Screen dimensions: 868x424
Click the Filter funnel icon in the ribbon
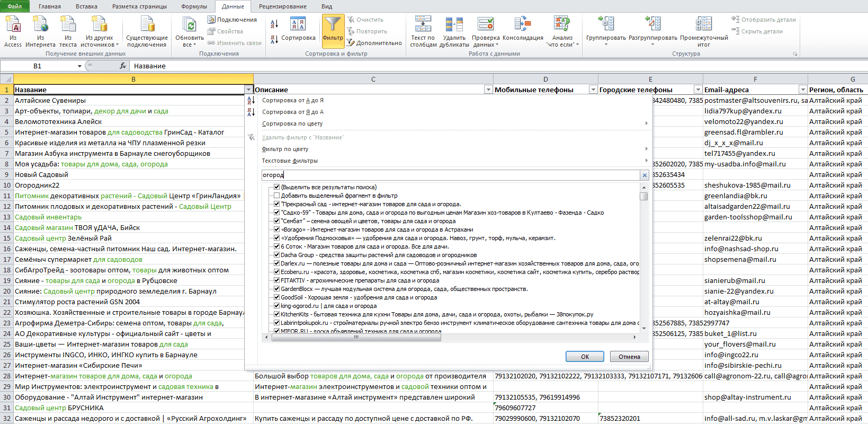point(333,24)
